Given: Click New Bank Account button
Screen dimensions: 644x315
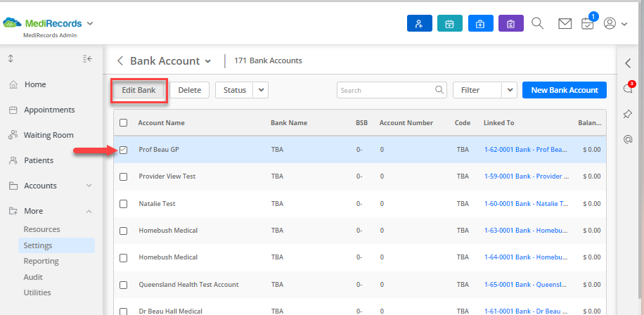Looking at the screenshot, I should (x=565, y=90).
